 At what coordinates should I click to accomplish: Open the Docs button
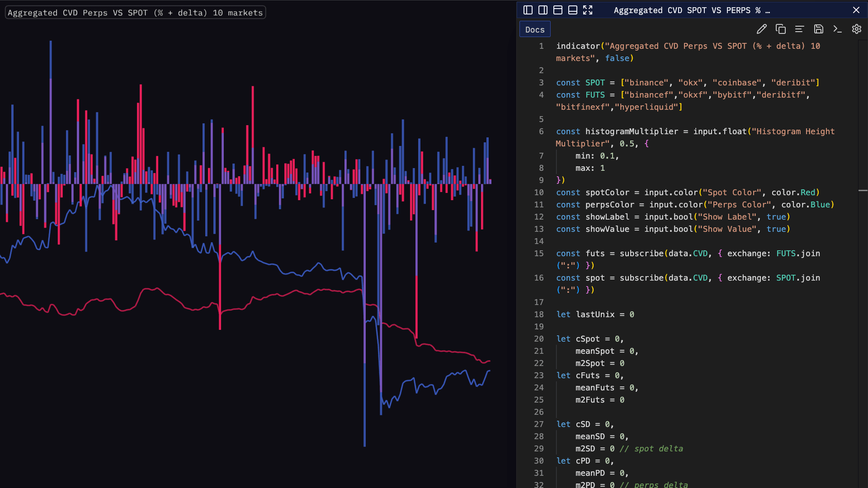(x=535, y=29)
